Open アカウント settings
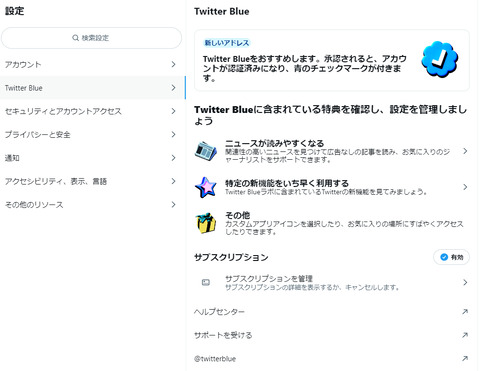This screenshot has width=480, height=371. click(x=92, y=64)
